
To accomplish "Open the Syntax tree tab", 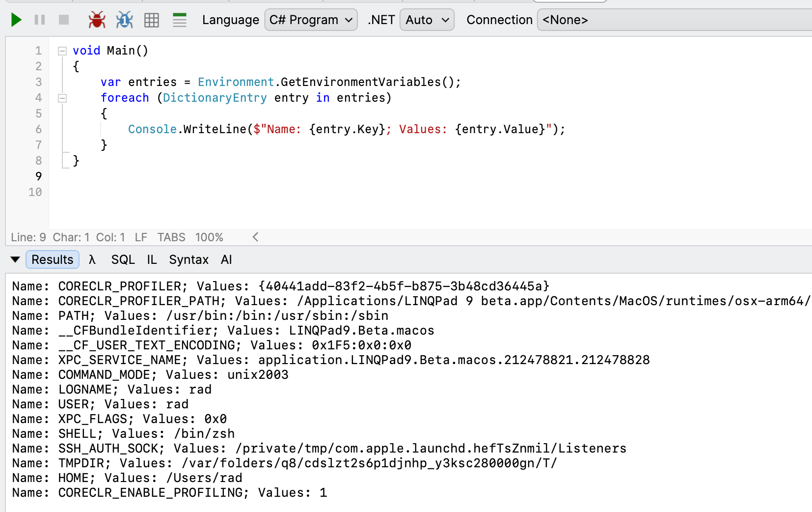I will point(189,259).
